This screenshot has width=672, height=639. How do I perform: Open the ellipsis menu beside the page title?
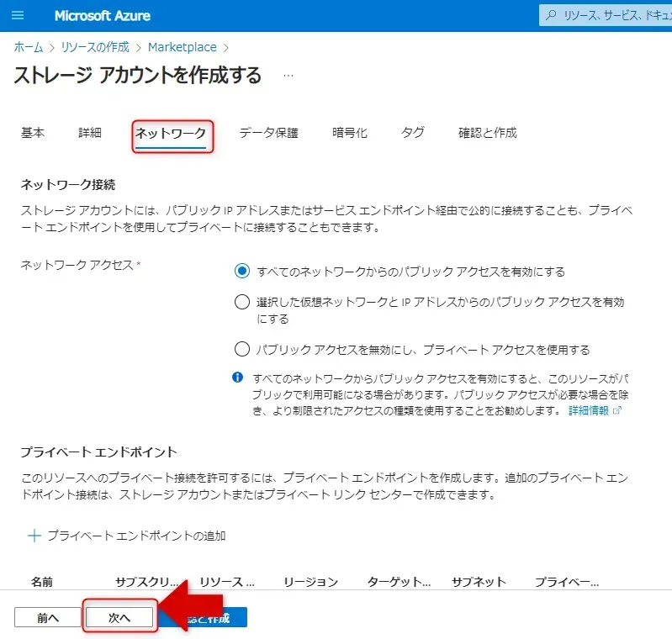point(288,76)
